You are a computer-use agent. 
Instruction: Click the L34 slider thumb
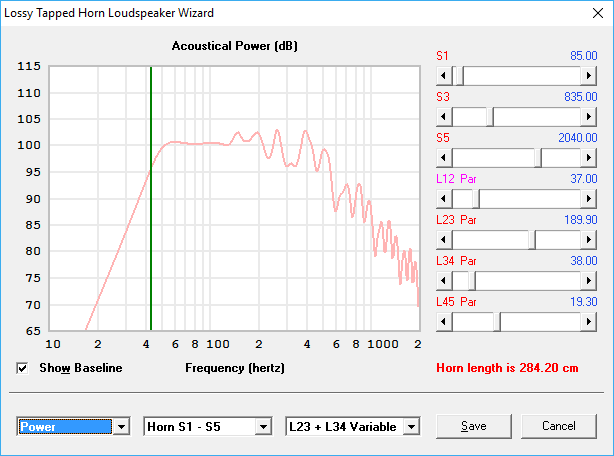coord(472,281)
